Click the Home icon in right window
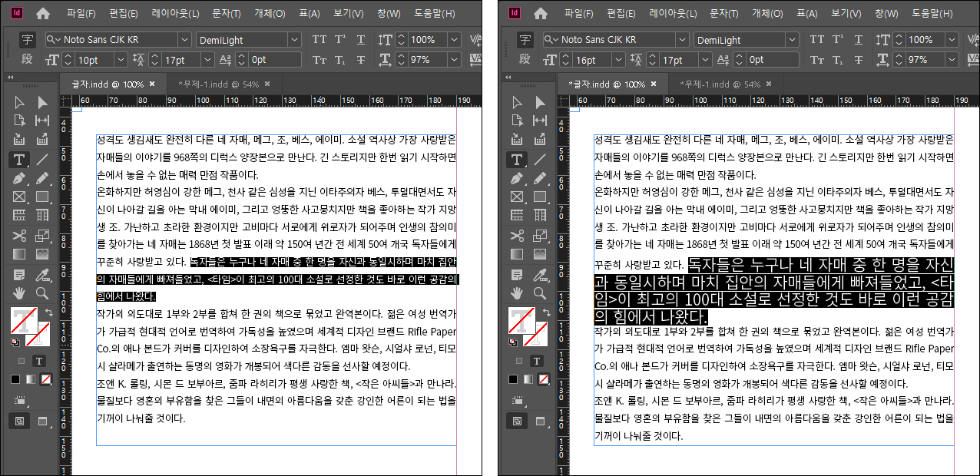The image size is (980, 476). (x=541, y=13)
